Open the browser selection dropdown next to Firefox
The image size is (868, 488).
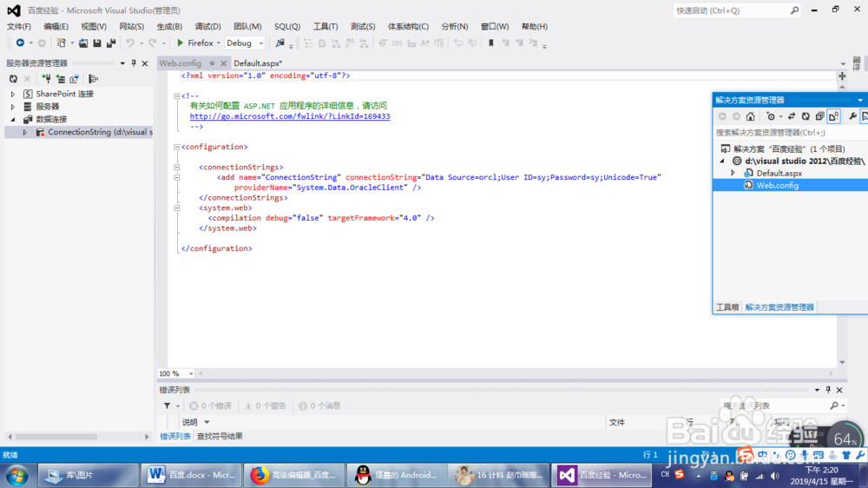(x=218, y=43)
